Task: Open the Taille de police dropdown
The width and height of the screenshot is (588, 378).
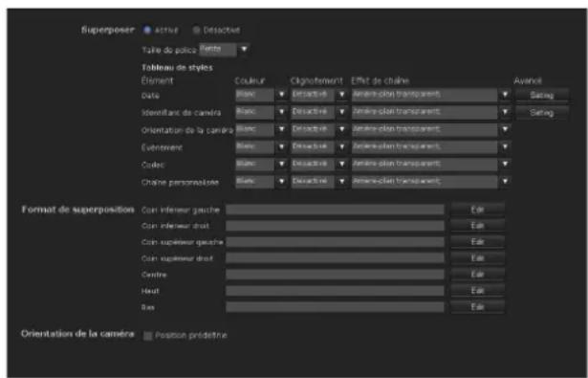Action: [x=225, y=50]
